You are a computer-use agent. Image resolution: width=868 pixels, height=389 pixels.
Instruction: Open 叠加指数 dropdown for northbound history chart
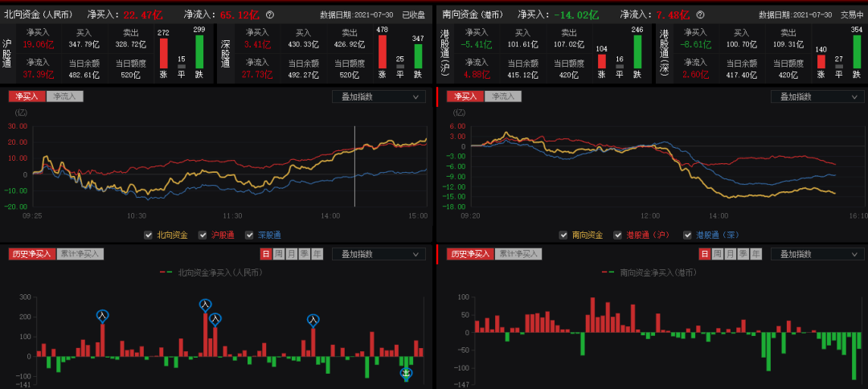(379, 254)
